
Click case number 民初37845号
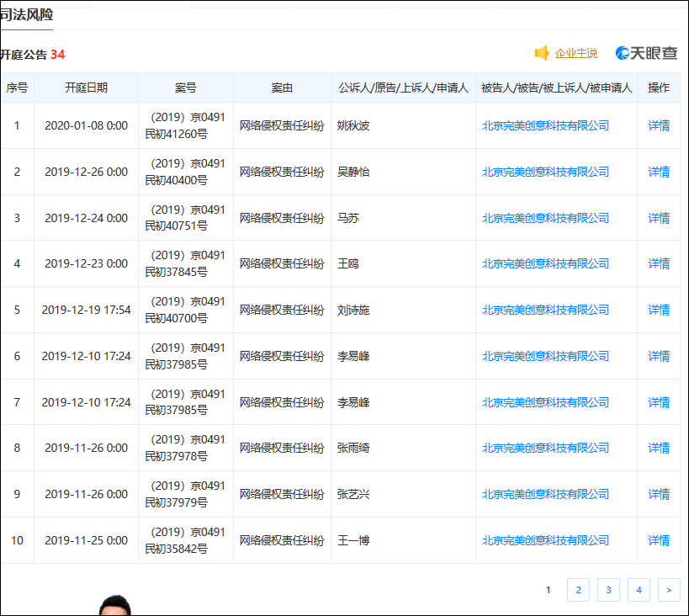click(x=176, y=272)
